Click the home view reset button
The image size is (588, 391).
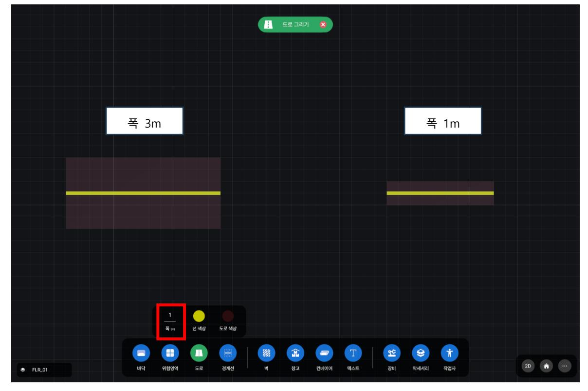tap(547, 366)
